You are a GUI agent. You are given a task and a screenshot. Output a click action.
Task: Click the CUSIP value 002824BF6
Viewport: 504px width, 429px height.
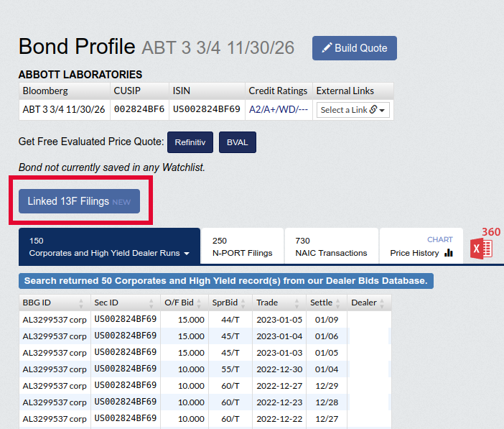pos(139,109)
